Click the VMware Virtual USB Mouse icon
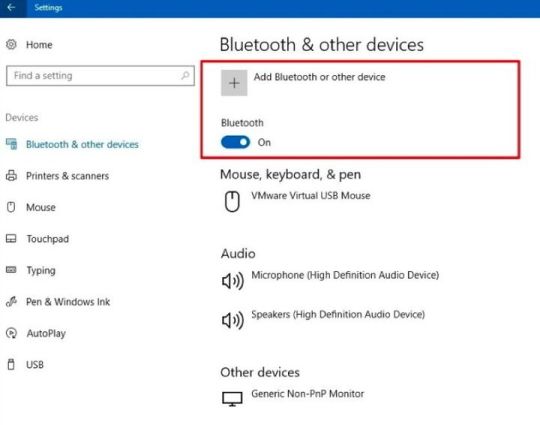The width and height of the screenshot is (540, 425). pyautogui.click(x=232, y=201)
